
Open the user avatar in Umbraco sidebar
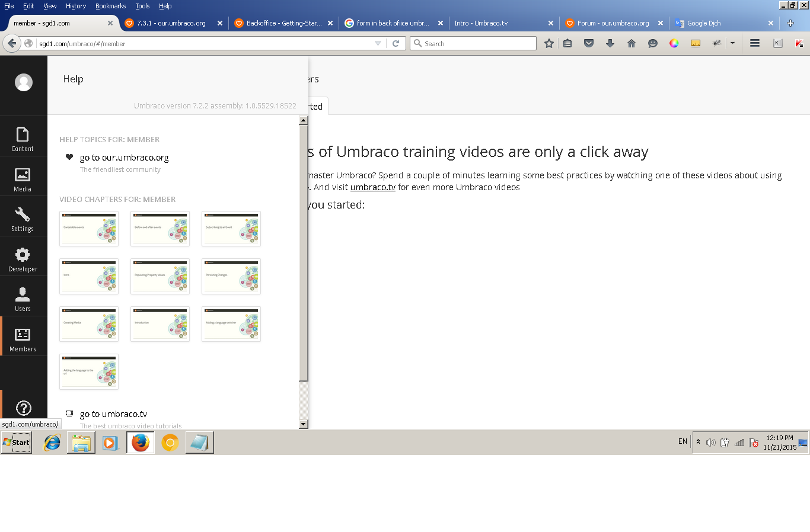(x=24, y=82)
